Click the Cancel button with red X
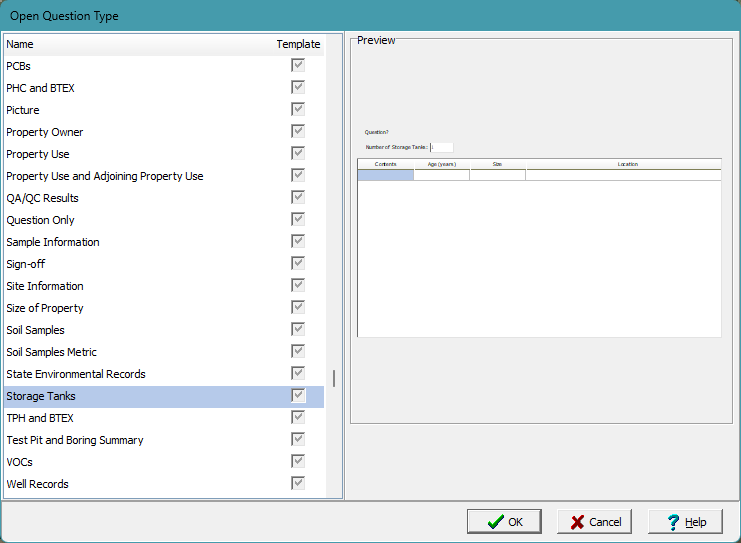Viewport: 741px width, 543px height. click(x=594, y=521)
